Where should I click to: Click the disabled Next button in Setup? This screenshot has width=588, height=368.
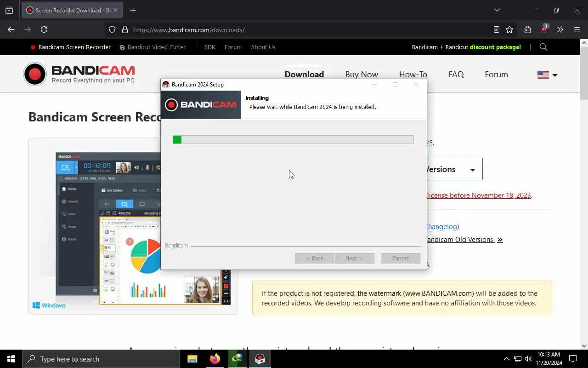pyautogui.click(x=354, y=258)
